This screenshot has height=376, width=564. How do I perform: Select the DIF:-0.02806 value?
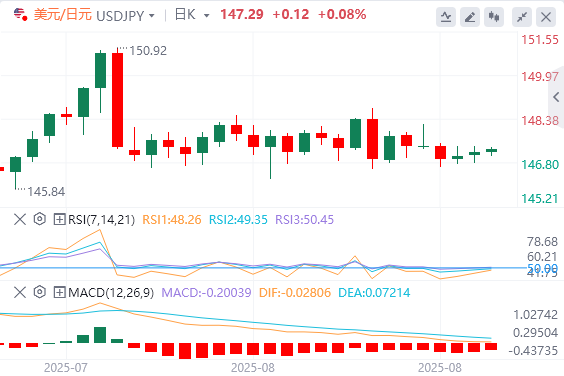(295, 293)
